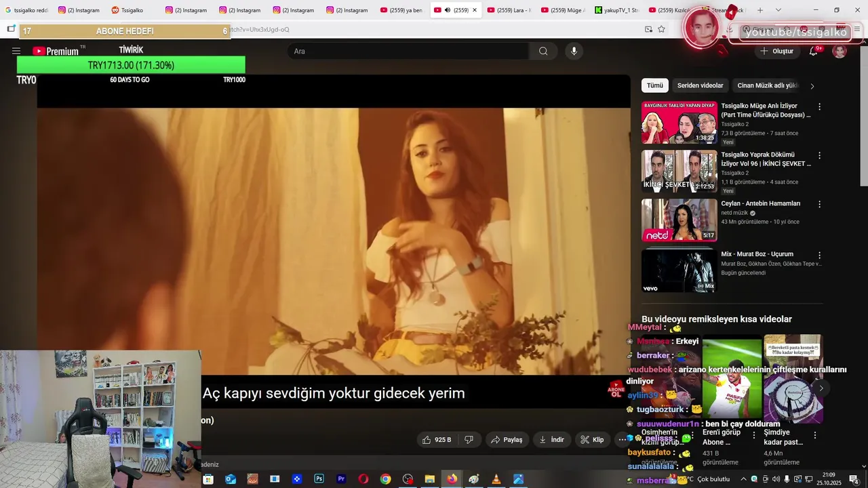Like the video with 925 B likes
Viewport: 868px width, 488px height.
click(437, 440)
